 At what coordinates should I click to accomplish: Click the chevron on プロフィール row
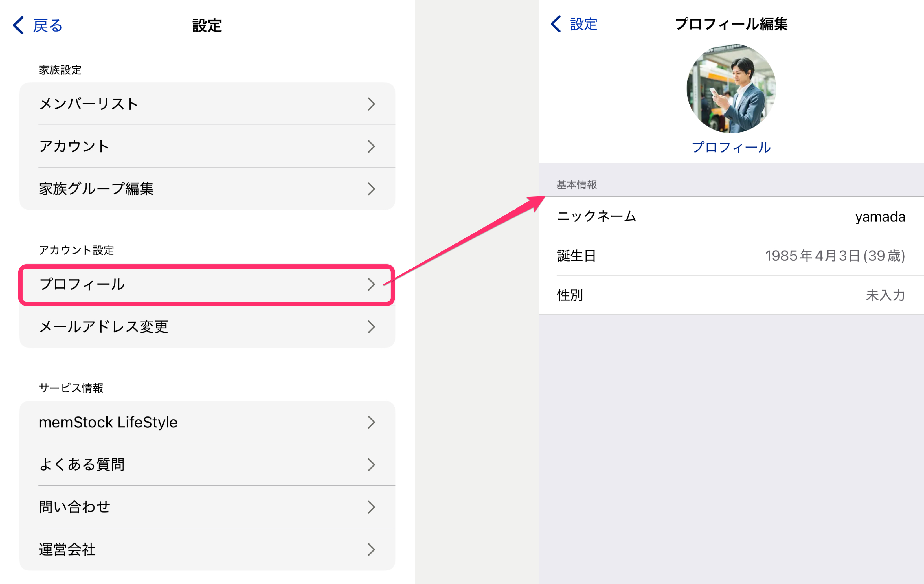[x=371, y=284]
